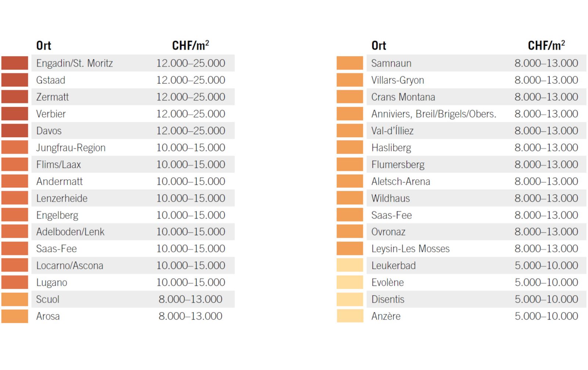
Task: Pick the color swatch next to Lugano
Action: click(15, 282)
